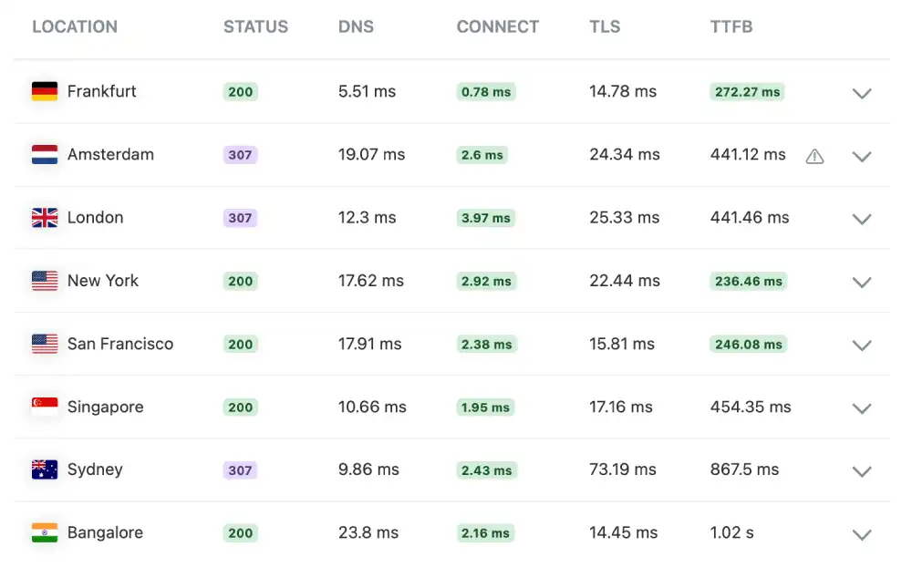Select the Singapore flag icon
Screen dimensions: 912x588
(44, 407)
